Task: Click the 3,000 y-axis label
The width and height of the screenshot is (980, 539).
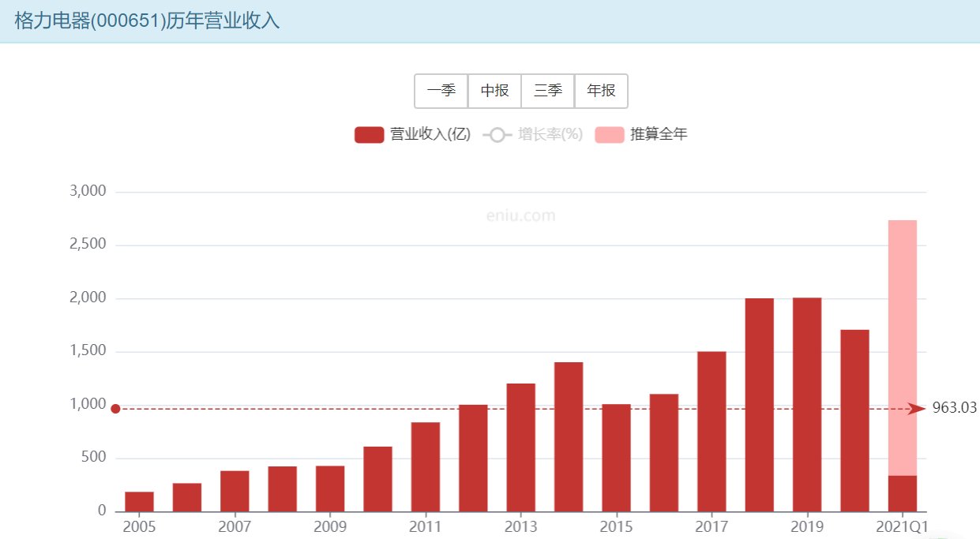Action: [88, 191]
